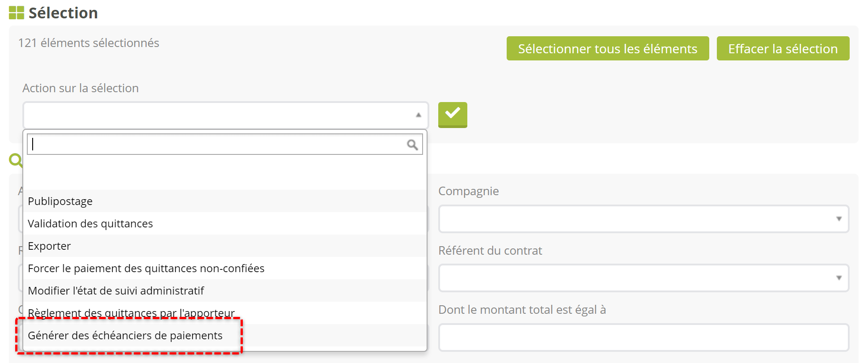The height and width of the screenshot is (363, 868).
Task: Click the search magnifier in dropdown filter
Action: coord(412,145)
